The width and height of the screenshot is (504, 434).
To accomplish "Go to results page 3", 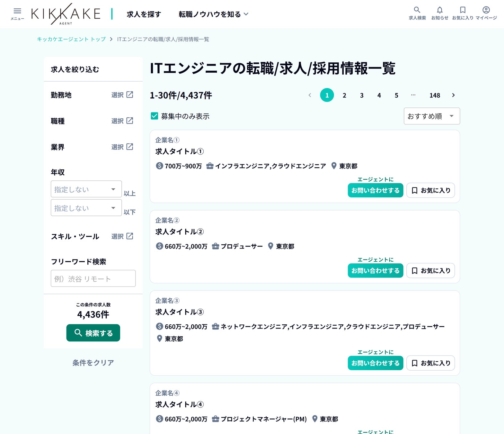I will 362,95.
